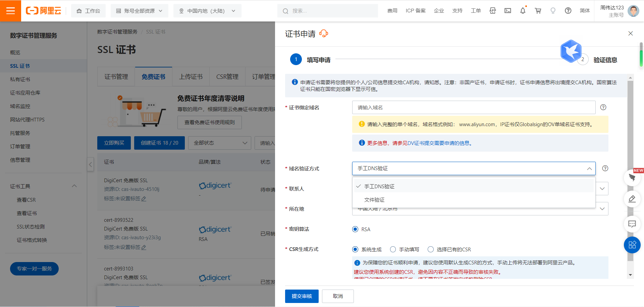Click the domain name input field
644x307 pixels.
(474, 107)
